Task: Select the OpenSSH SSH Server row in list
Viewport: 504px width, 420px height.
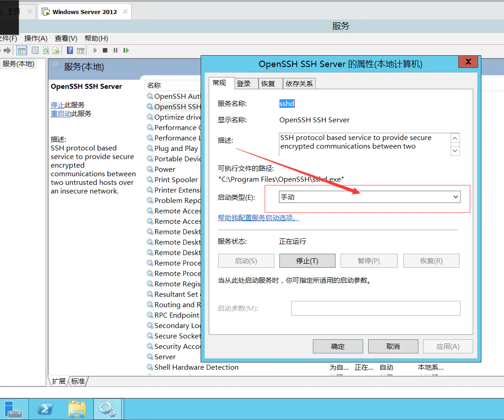Action: click(x=173, y=106)
